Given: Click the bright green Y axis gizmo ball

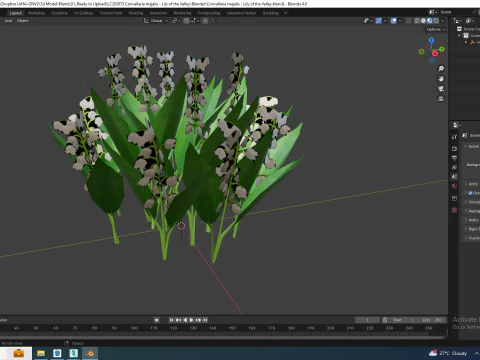Looking at the screenshot, I should 442,49.
